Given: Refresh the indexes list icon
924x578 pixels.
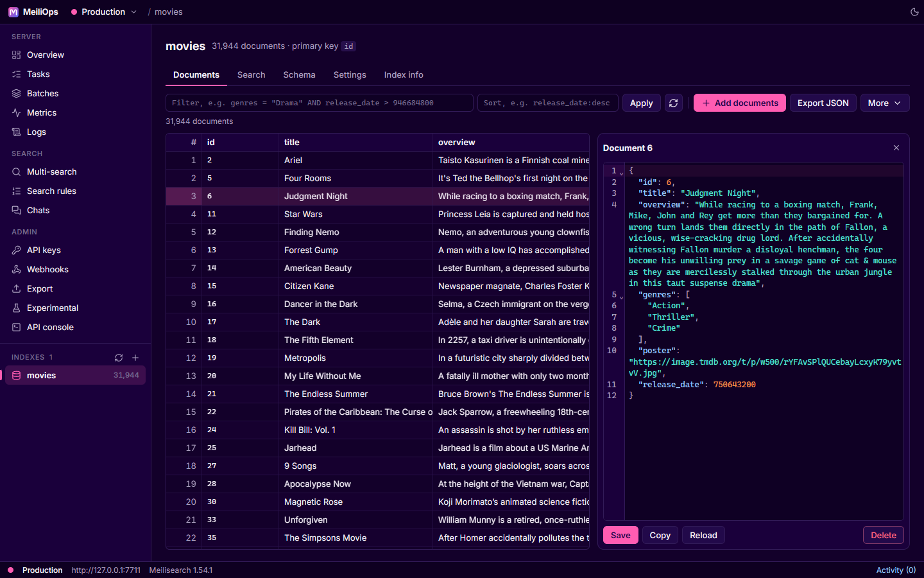Looking at the screenshot, I should [119, 358].
